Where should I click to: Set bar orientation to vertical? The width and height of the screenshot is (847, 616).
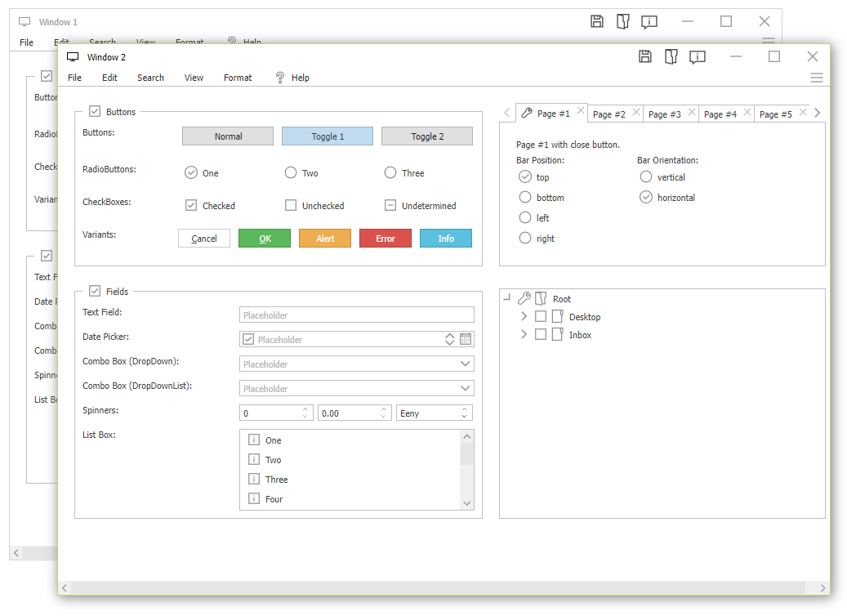coord(646,176)
